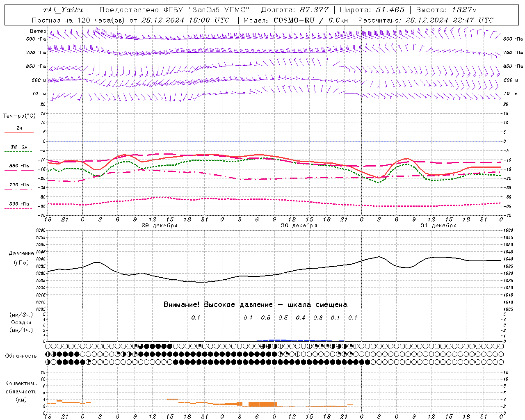Click the (мм/1ч.) precipitation unit label
This screenshot has height=420, width=525.
[x=21, y=330]
